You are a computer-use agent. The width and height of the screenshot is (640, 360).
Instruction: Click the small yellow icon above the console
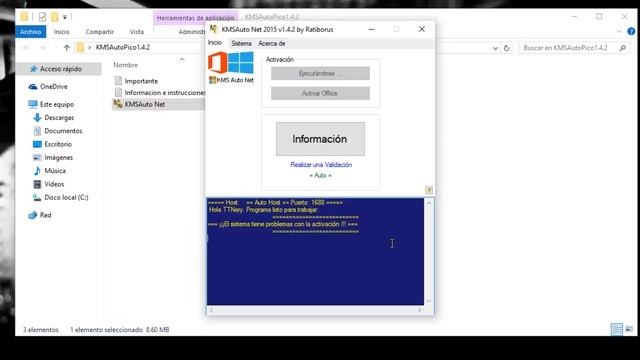click(x=429, y=190)
